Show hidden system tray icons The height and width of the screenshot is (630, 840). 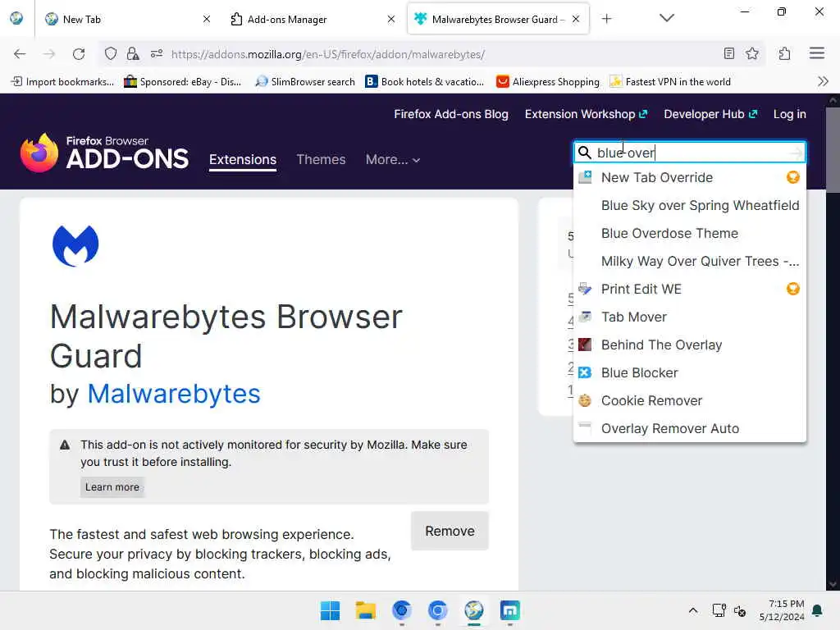(692, 610)
